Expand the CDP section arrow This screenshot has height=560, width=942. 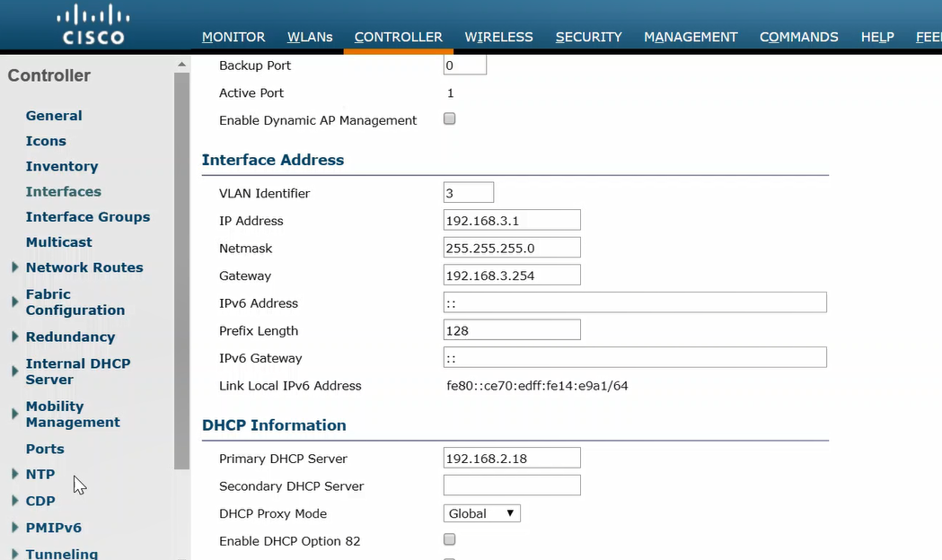coord(15,501)
